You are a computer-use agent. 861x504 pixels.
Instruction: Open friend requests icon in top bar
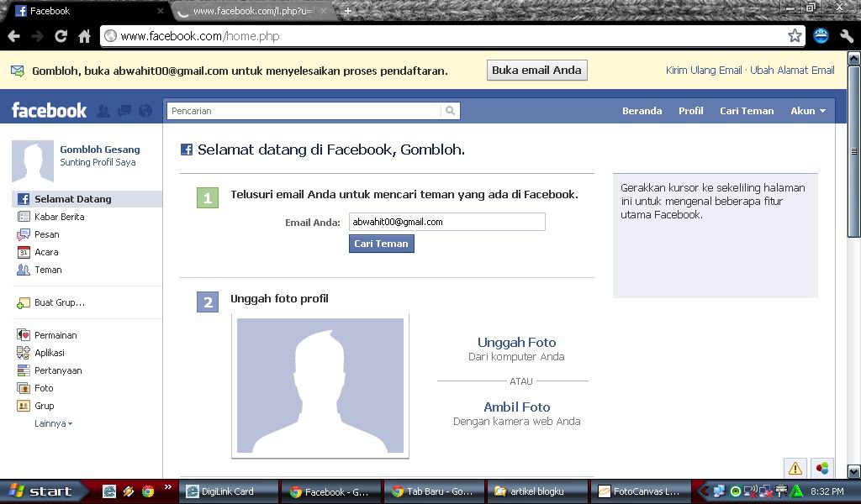coord(102,110)
